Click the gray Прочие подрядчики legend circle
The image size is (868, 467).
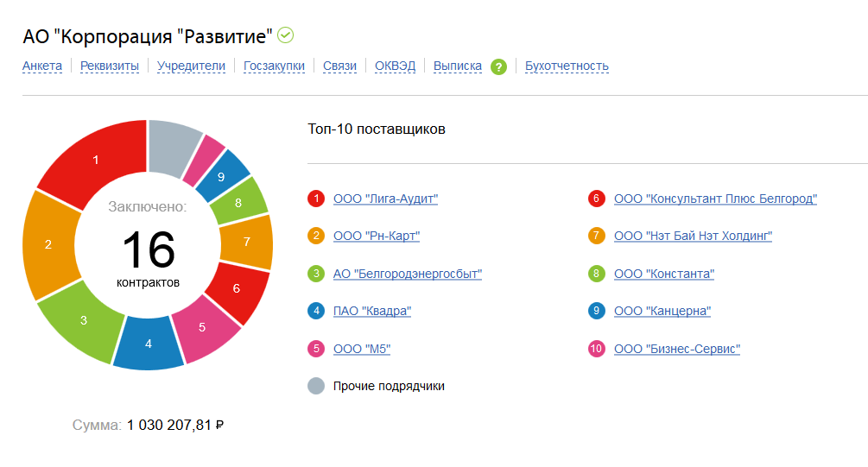[x=316, y=386]
